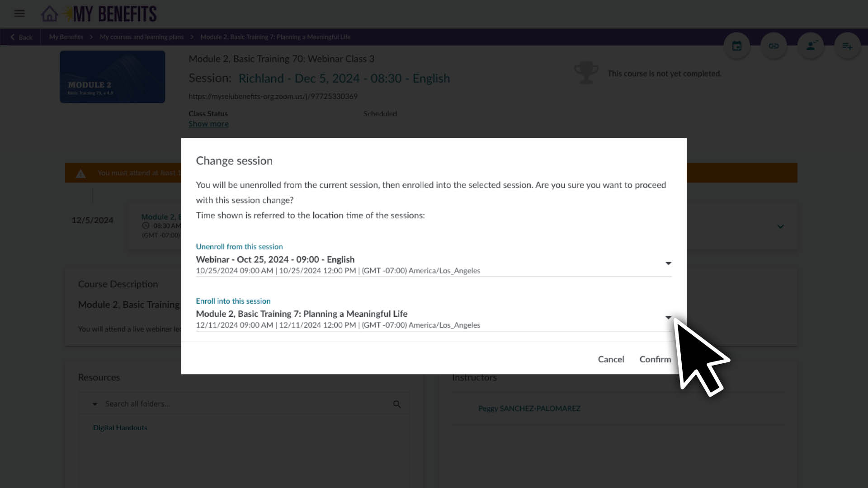Open the folder filter dropdown beside the search box
Image resolution: width=868 pixels, height=488 pixels.
(x=94, y=404)
